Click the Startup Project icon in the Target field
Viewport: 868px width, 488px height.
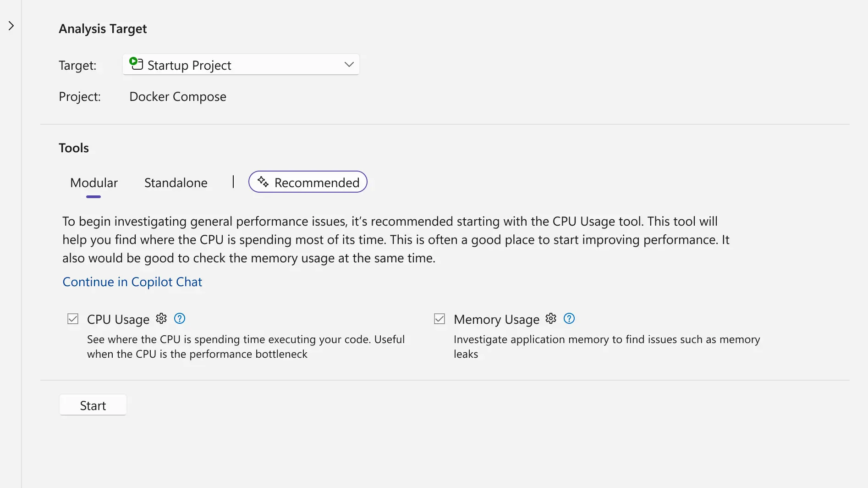pos(136,64)
